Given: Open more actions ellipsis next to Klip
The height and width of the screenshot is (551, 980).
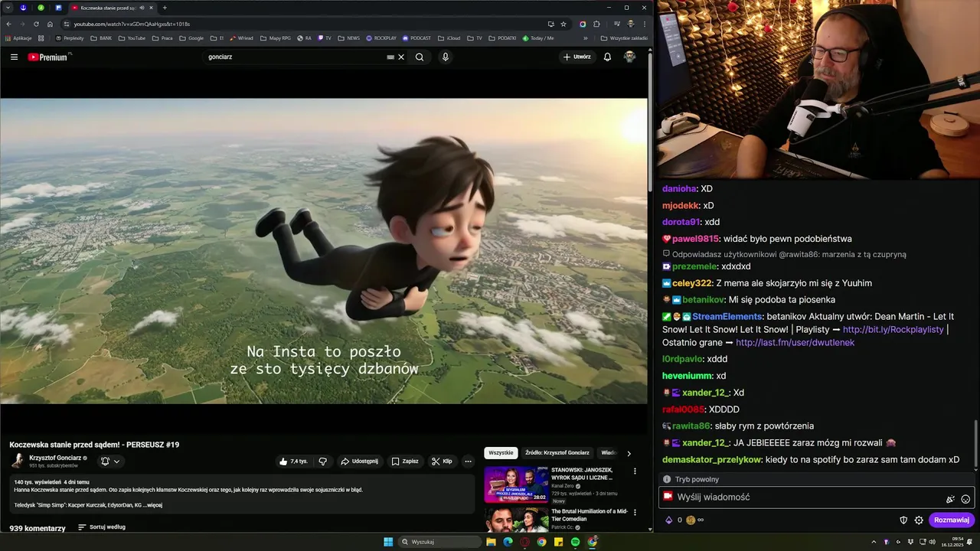Looking at the screenshot, I should click(x=468, y=461).
